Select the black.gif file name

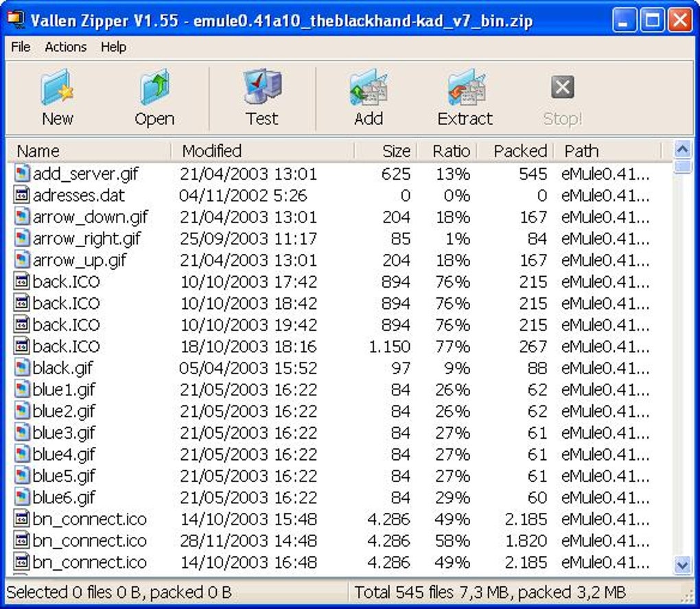coord(63,368)
